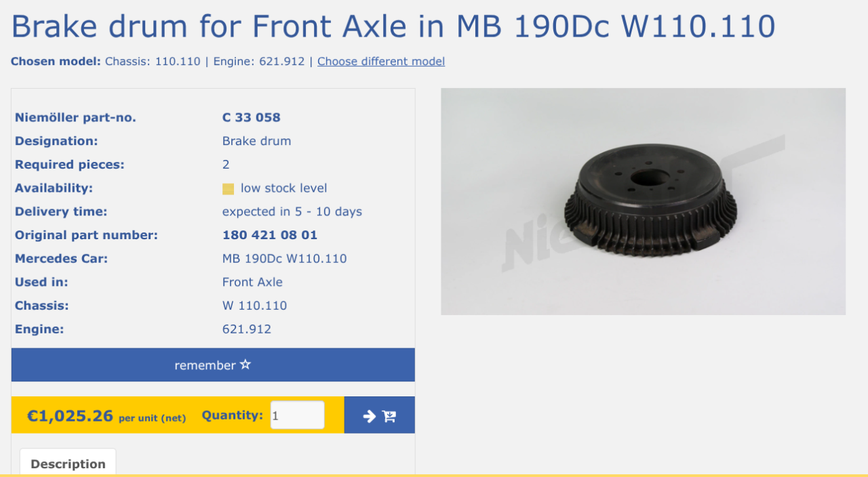Click the chassis value W 110.110
This screenshot has height=477, width=868.
255,306
